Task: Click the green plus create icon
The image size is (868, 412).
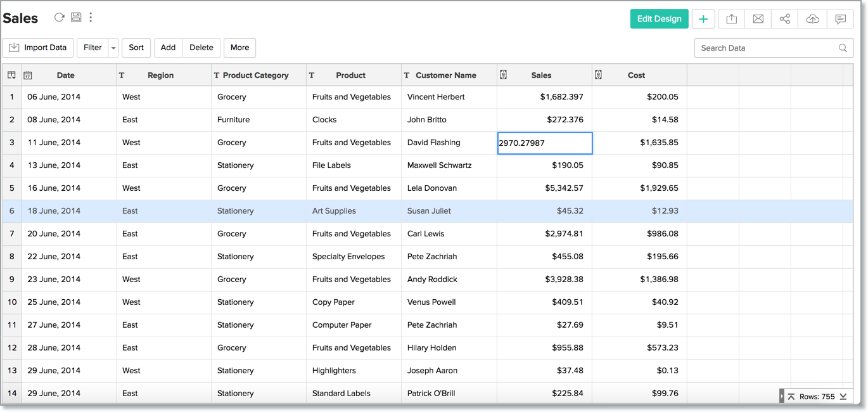Action: click(x=703, y=19)
